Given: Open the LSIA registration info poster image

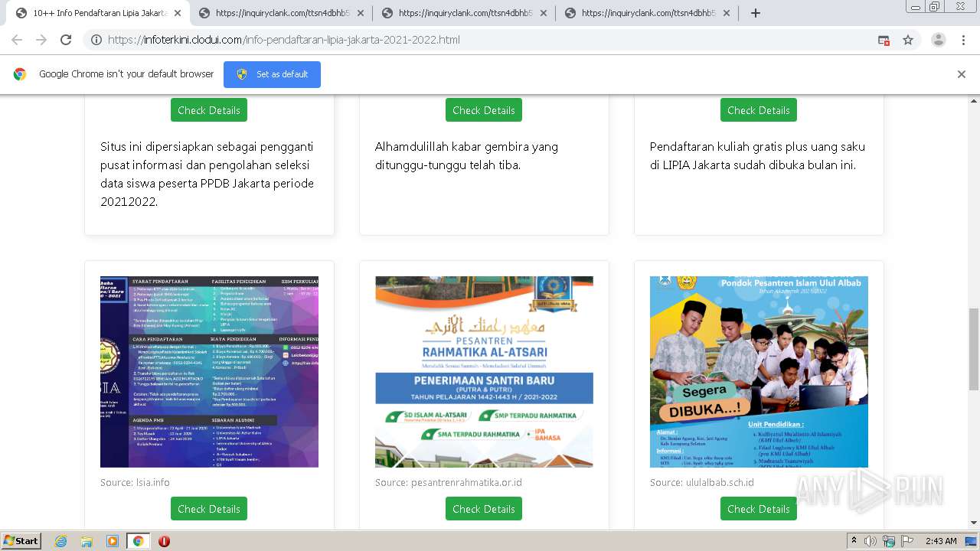Looking at the screenshot, I should pos(209,372).
